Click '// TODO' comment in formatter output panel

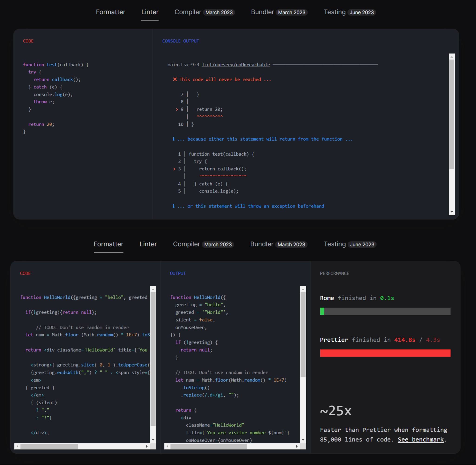222,372
